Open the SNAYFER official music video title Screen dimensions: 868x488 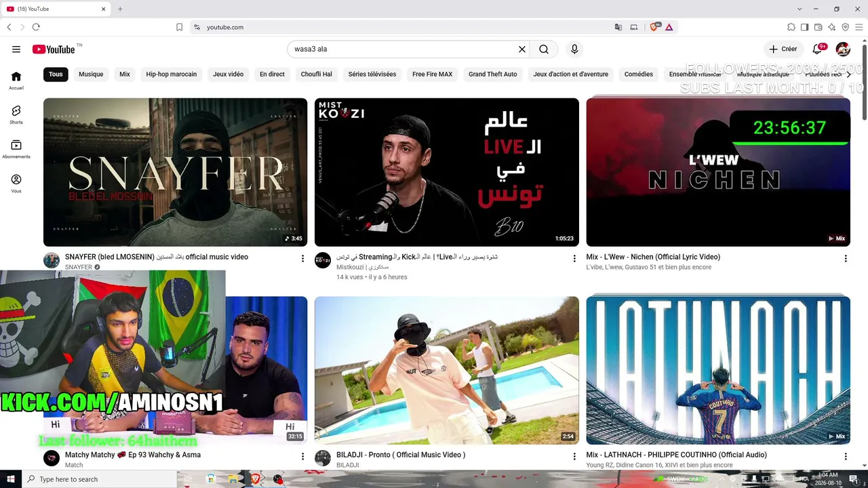pyautogui.click(x=157, y=257)
